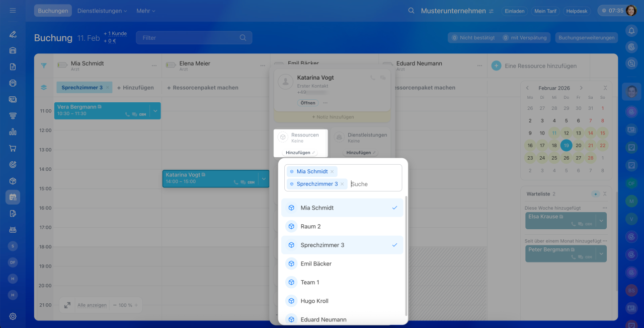Expand the Dienstleistungen menu

[x=102, y=11]
